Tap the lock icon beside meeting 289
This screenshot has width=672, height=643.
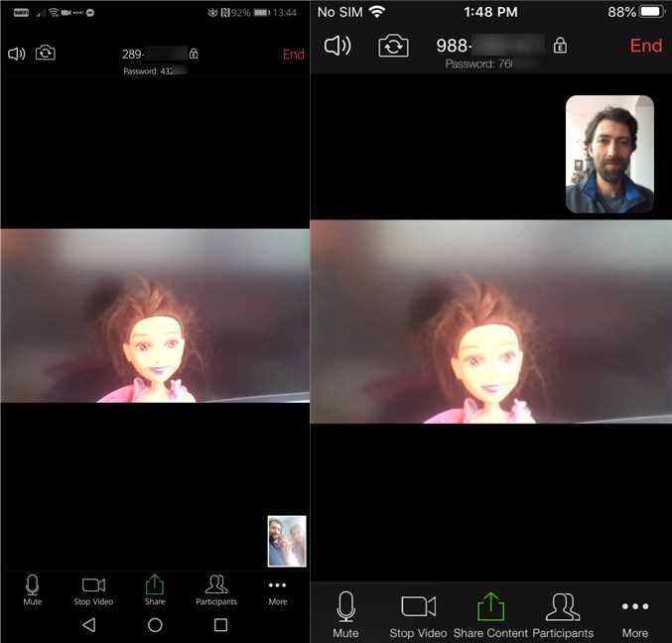(194, 54)
